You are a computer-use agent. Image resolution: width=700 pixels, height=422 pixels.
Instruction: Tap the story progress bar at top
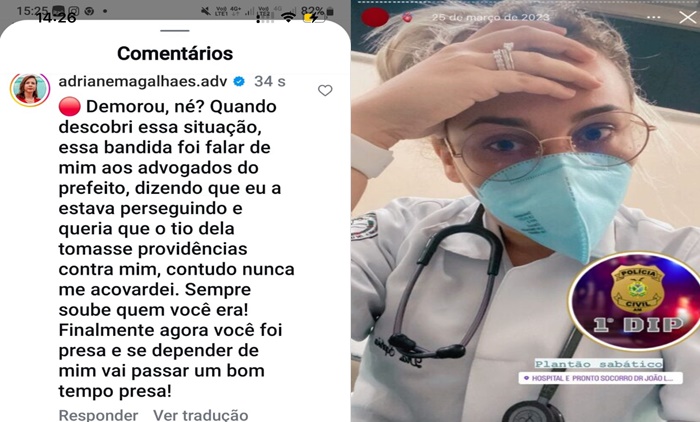pyautogui.click(x=525, y=2)
